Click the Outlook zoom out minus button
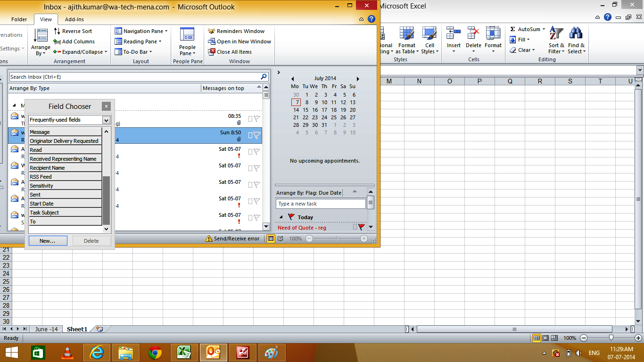Viewport: 644px width, 362px height. (309, 239)
